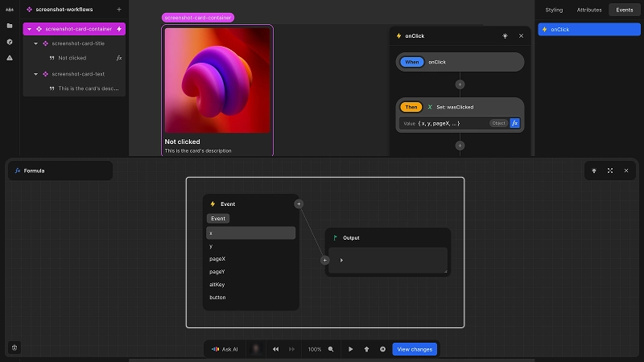
Task: Click the circular icon left of View changes
Action: (x=382, y=349)
